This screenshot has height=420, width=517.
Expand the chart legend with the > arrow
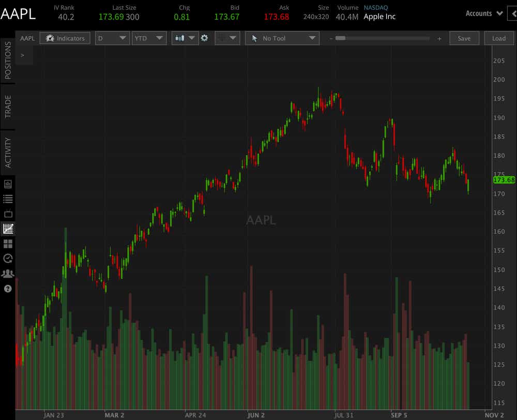pos(22,55)
